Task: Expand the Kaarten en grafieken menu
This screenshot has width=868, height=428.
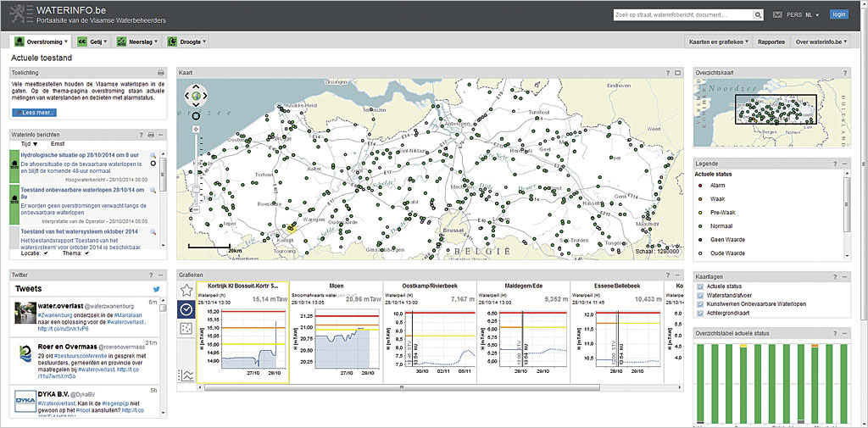Action: pyautogui.click(x=717, y=42)
